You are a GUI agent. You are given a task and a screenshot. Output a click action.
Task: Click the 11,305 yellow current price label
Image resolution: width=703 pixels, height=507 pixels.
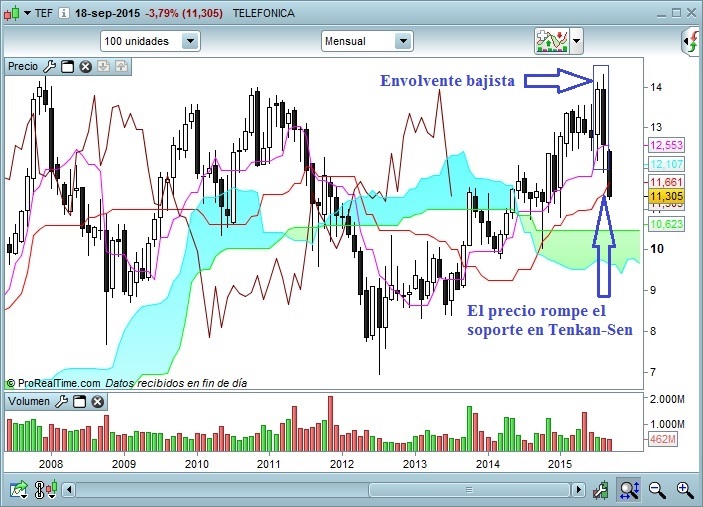(666, 196)
